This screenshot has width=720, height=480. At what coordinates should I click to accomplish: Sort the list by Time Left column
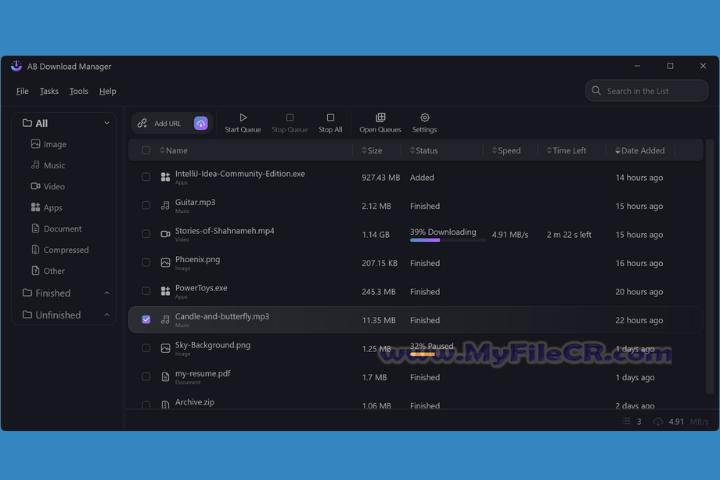[x=566, y=150]
